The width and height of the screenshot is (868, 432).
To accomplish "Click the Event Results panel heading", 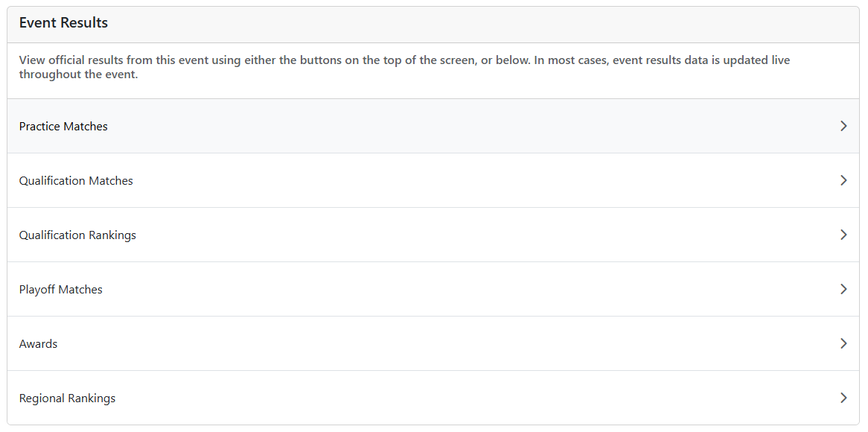I will 64,23.
